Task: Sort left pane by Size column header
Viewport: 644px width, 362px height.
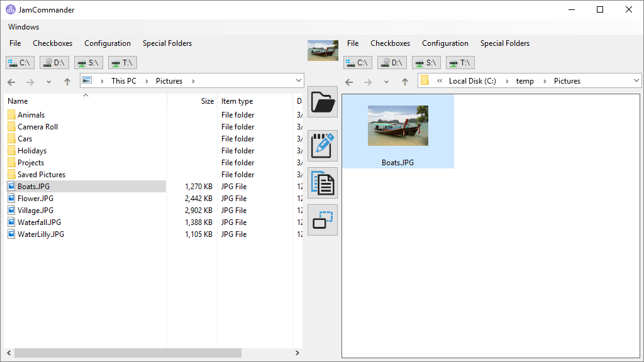Action: (207, 101)
